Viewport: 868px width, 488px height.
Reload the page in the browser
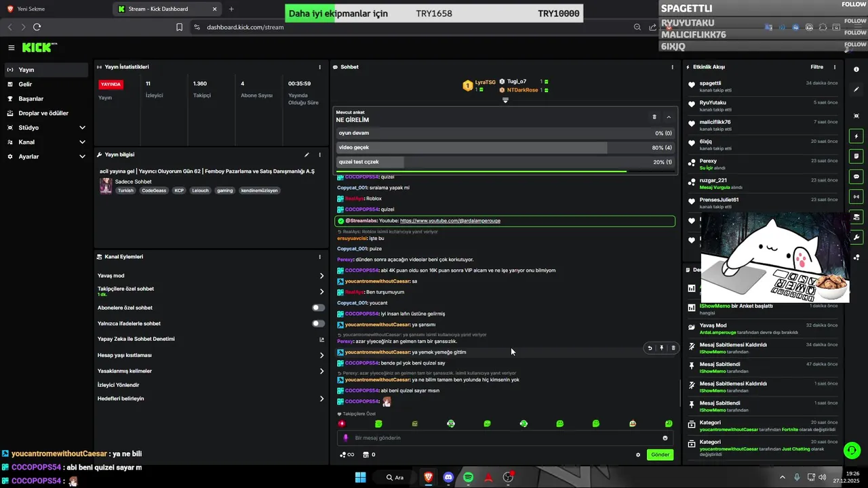[x=37, y=27]
